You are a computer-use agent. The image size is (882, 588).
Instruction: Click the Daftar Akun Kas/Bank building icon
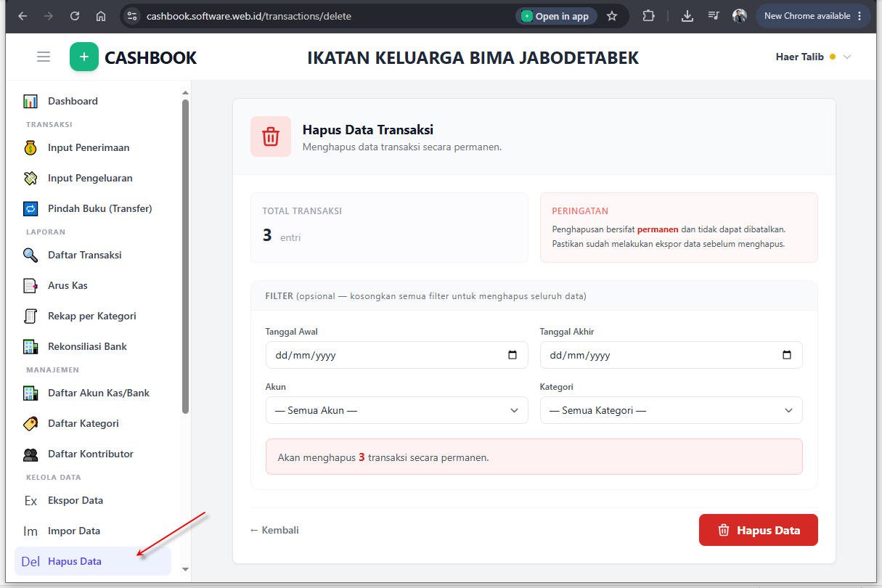(x=30, y=393)
